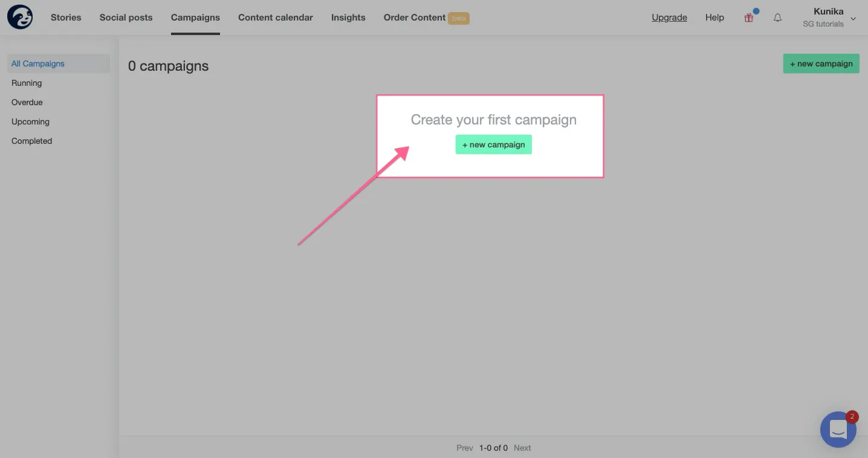Open the notifications bell
This screenshot has width=868, height=458.
(x=777, y=18)
